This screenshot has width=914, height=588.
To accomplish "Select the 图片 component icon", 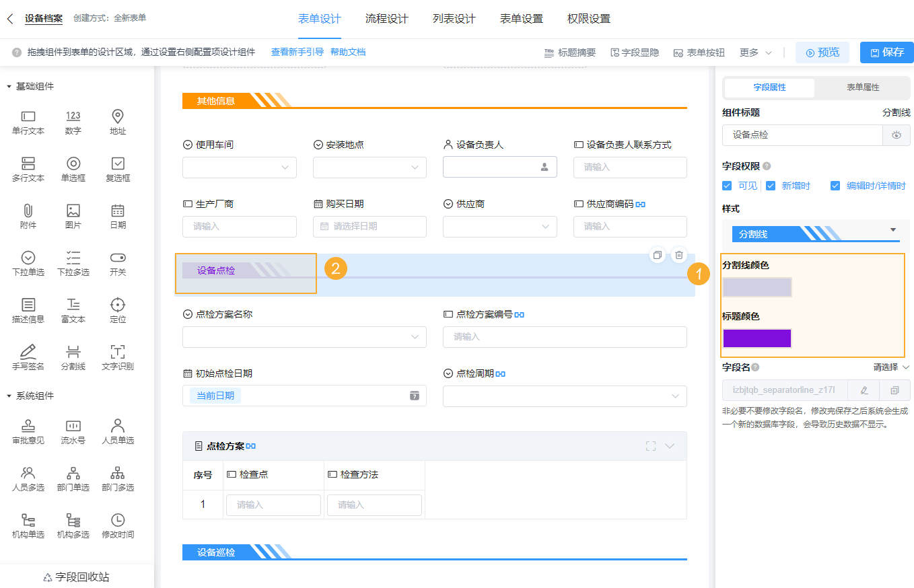I will click(x=73, y=216).
